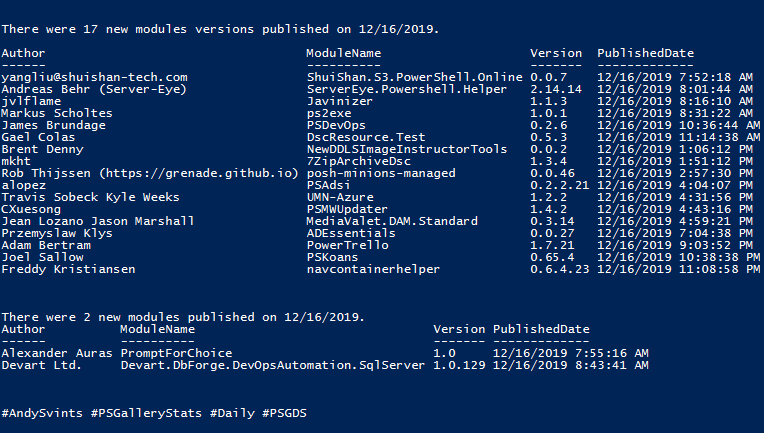Click the #Daily hashtag
Viewport: 764px width, 433px height.
pyautogui.click(x=232, y=413)
